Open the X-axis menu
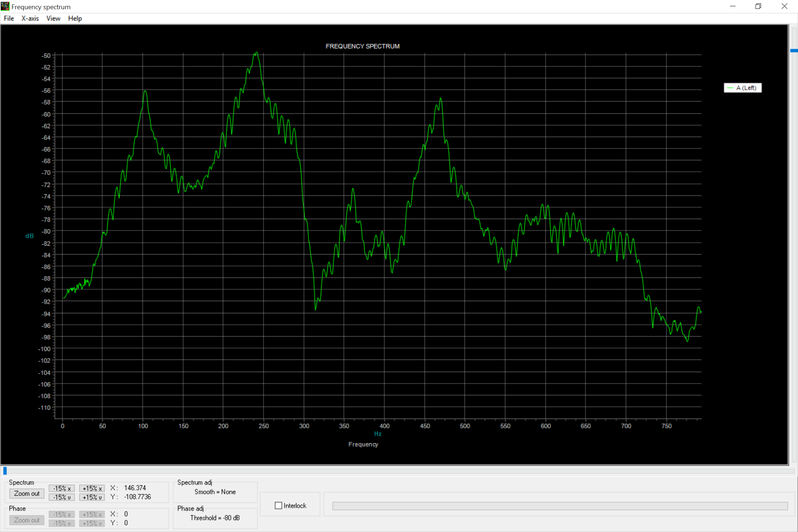This screenshot has width=798, height=532. point(30,18)
